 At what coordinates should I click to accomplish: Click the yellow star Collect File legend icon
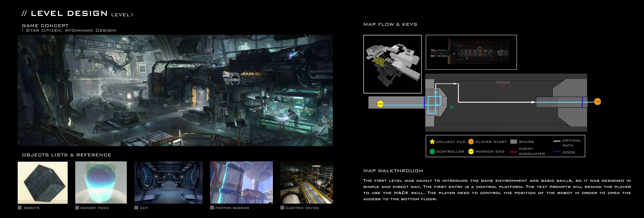(432, 142)
